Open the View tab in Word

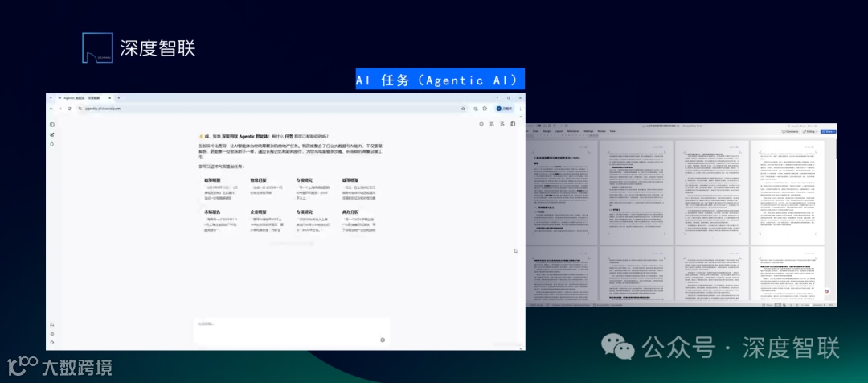click(612, 131)
